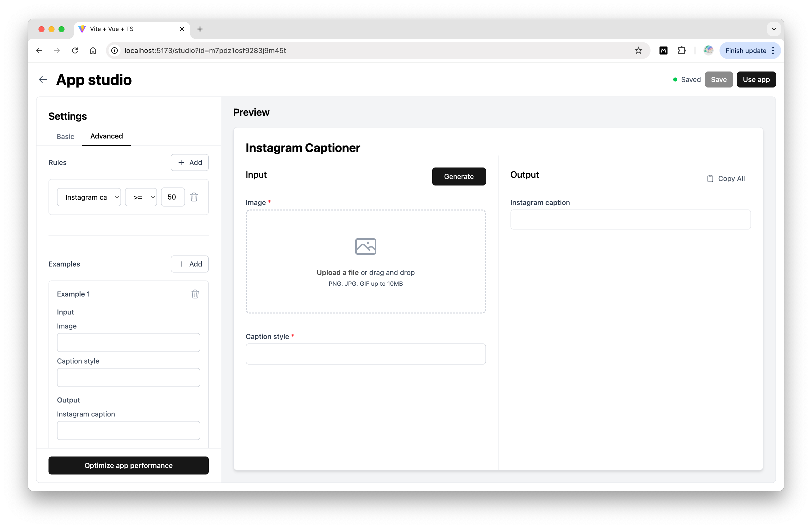Click the rule value field showing 50
Viewport: 812px width, 528px height.
pyautogui.click(x=173, y=197)
